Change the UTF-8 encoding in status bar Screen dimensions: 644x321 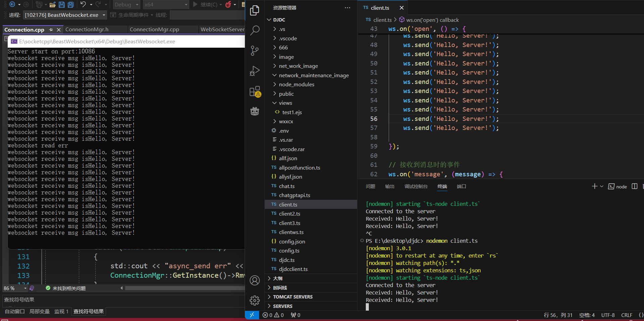(608, 315)
